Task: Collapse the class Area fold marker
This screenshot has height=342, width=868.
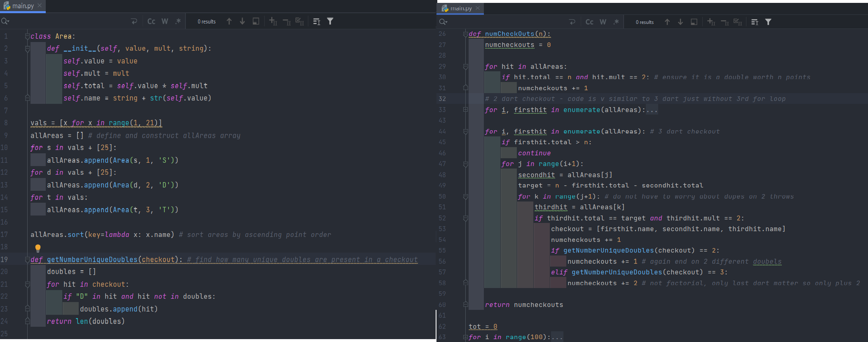Action: [27, 36]
